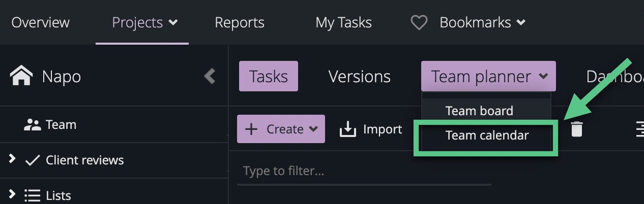Screen dimensions: 644x204
Task: Select Team board from the dropdown
Action: pos(479,111)
